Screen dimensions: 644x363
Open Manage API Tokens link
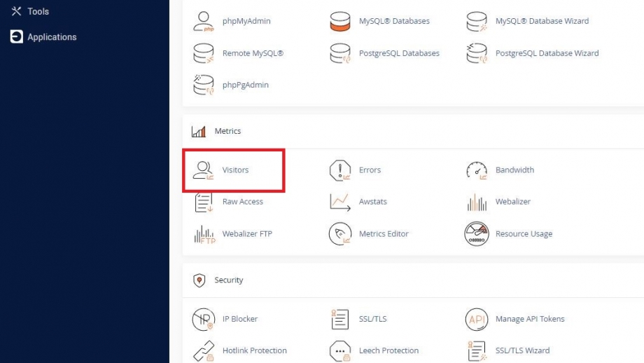(x=530, y=319)
